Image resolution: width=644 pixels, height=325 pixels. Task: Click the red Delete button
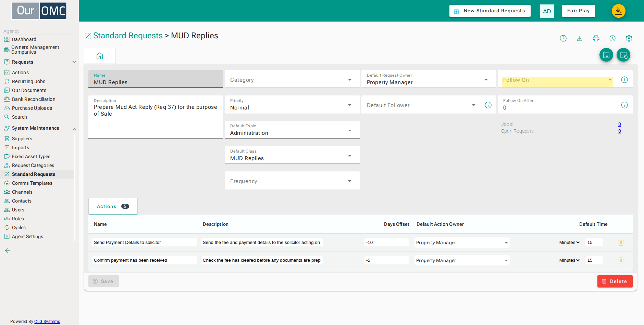tap(615, 281)
